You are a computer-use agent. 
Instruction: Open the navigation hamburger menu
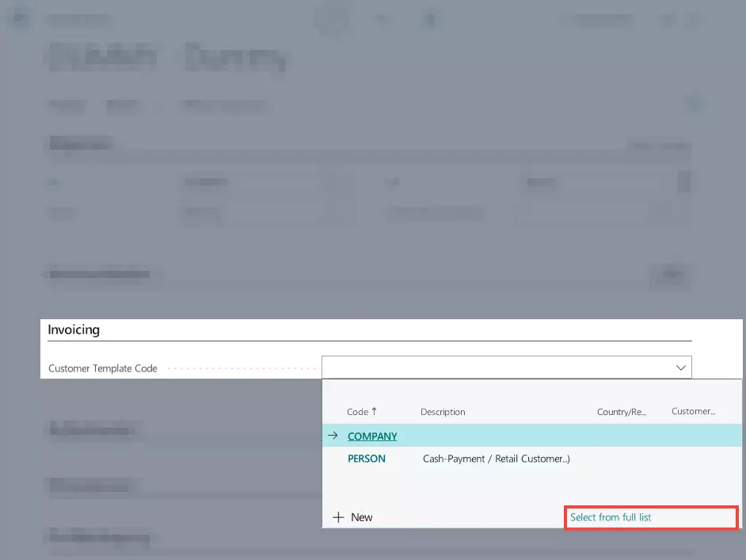[18, 18]
